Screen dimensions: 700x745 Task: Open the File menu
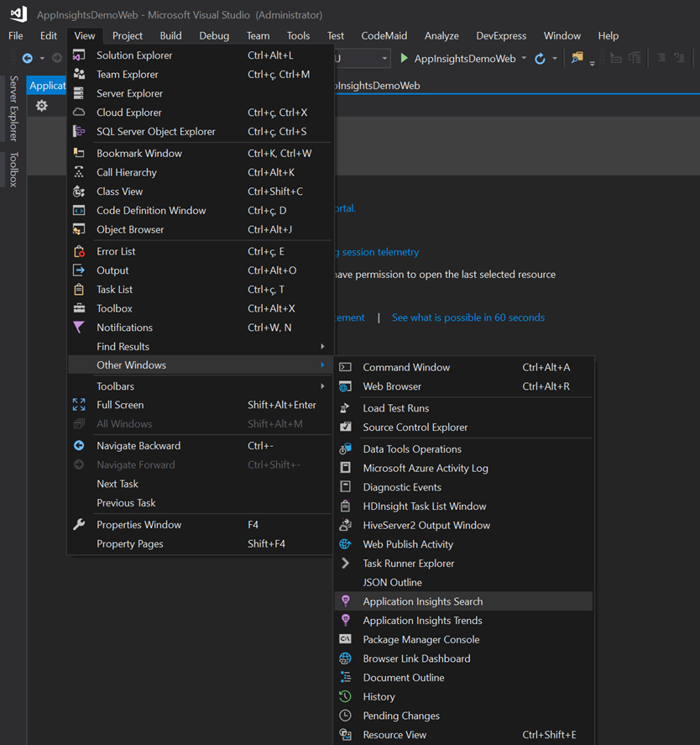(16, 35)
